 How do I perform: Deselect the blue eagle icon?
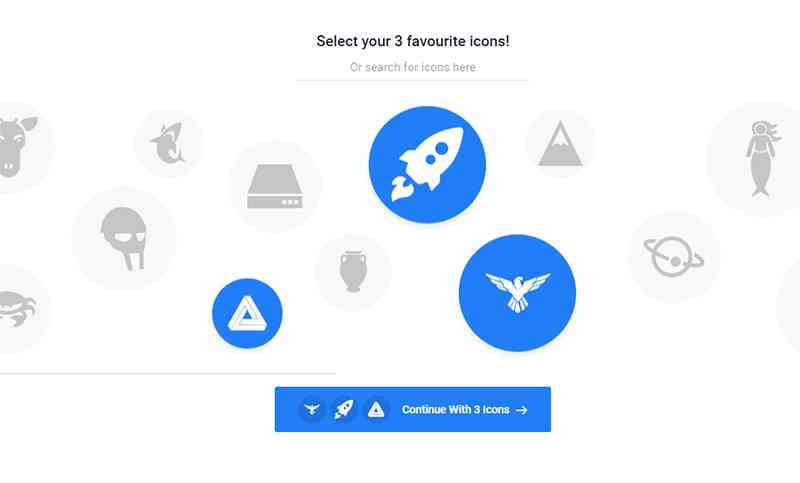(x=517, y=293)
